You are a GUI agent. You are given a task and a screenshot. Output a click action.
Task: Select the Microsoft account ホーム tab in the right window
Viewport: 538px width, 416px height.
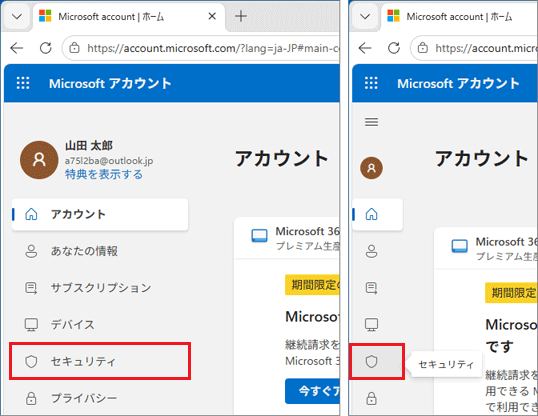(x=459, y=16)
